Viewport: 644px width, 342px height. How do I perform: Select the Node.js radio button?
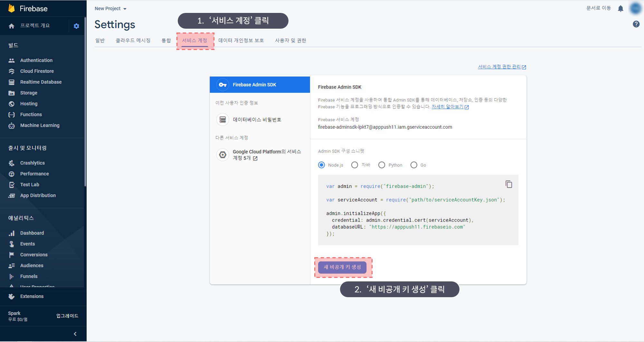point(321,165)
